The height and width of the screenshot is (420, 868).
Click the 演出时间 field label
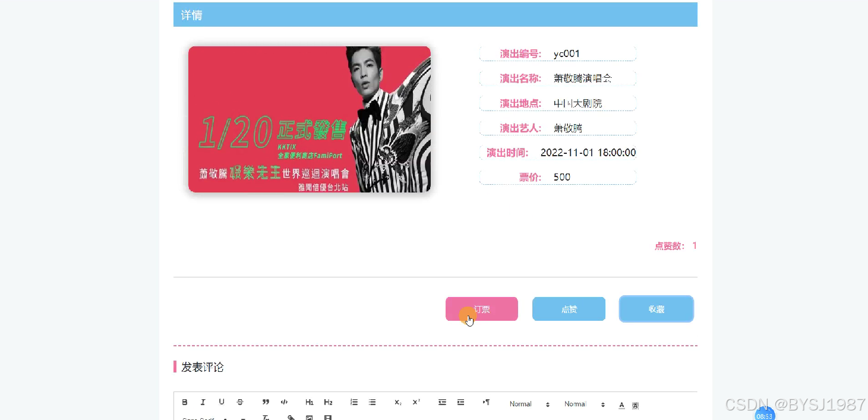[x=507, y=153]
